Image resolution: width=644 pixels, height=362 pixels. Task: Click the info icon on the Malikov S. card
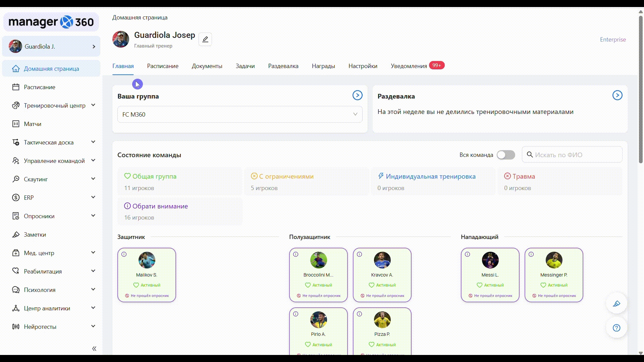click(x=124, y=254)
